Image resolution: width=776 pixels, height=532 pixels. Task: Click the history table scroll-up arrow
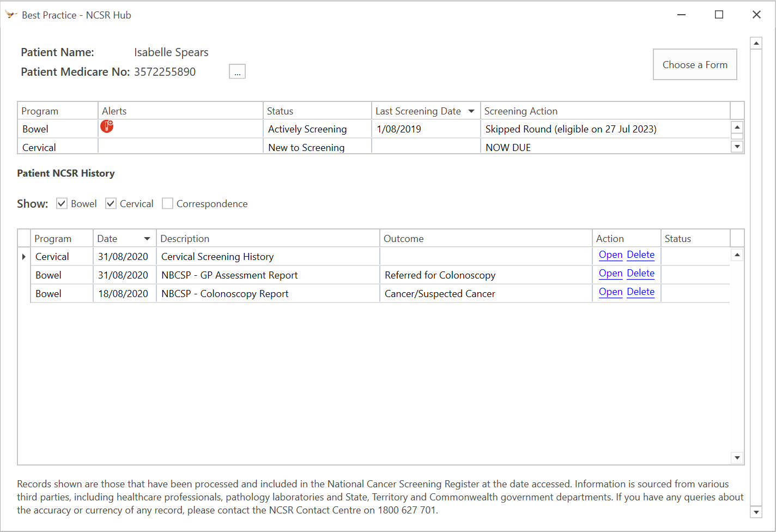[737, 255]
